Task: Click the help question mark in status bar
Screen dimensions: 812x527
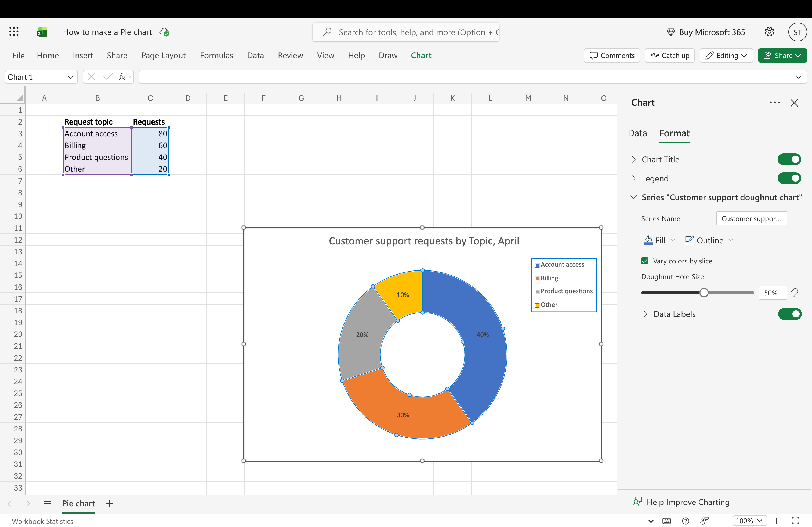Action: click(x=686, y=521)
